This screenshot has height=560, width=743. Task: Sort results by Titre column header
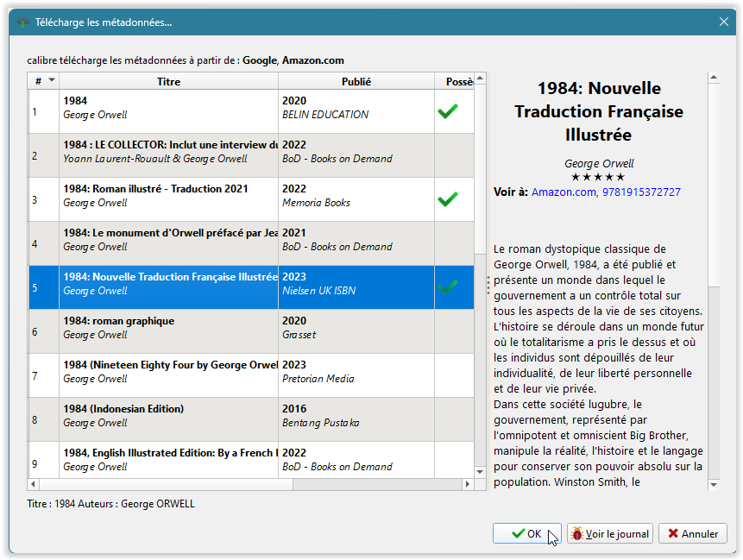[x=168, y=81]
